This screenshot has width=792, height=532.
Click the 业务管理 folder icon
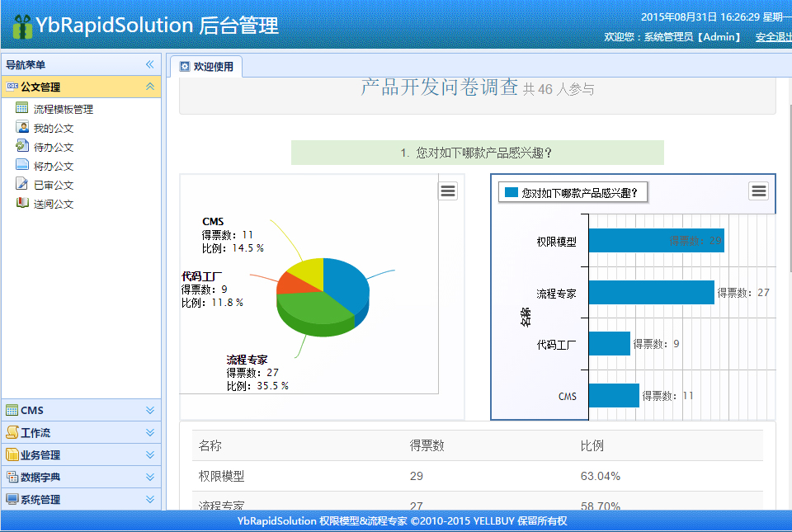tap(12, 454)
